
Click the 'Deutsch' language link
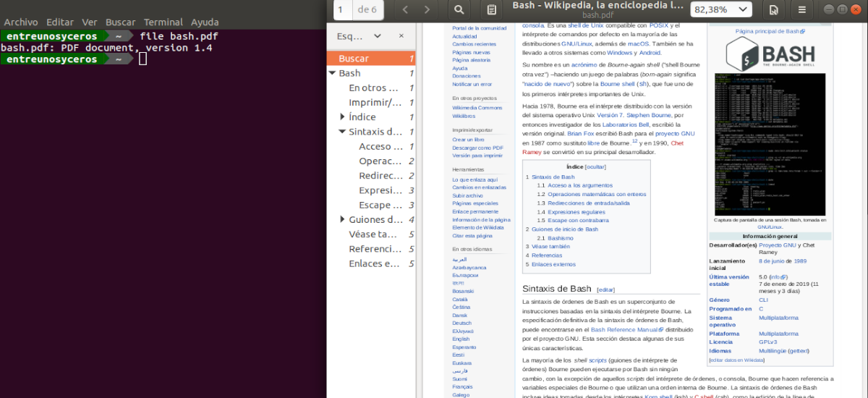coord(461,323)
